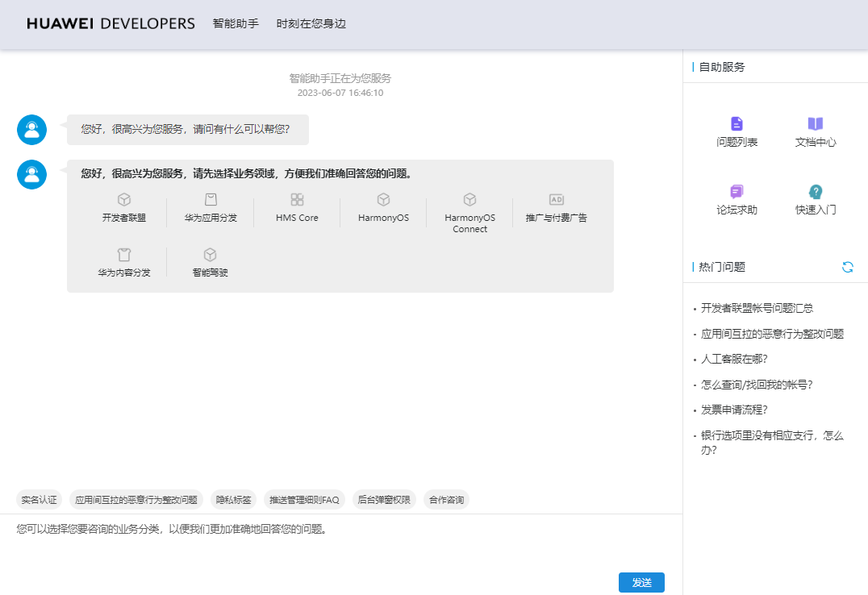Open hot question 应用间互拉的恶意行为整改问题
The image size is (868, 595).
click(x=772, y=334)
